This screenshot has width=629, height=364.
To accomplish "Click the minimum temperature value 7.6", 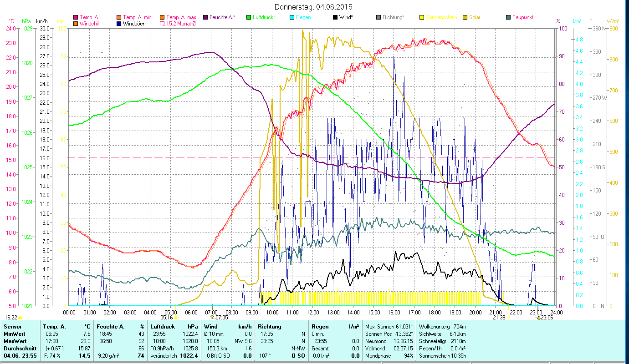I will tap(87, 334).
